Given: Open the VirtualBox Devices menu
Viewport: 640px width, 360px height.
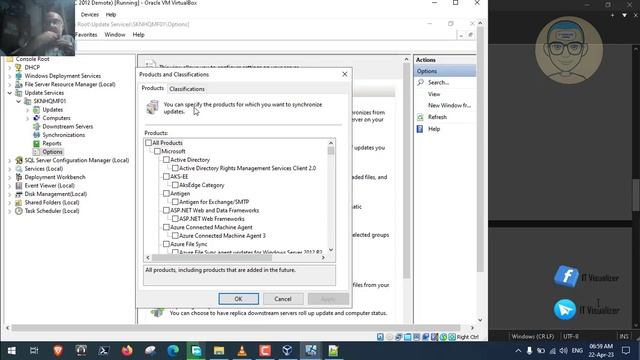Looking at the screenshot, I should click(90, 14).
